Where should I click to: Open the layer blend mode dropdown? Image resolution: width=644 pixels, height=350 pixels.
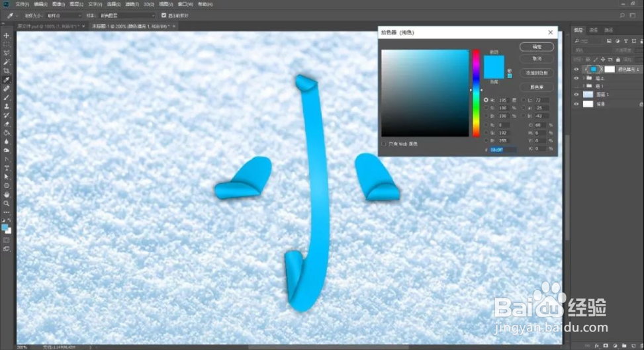593,50
